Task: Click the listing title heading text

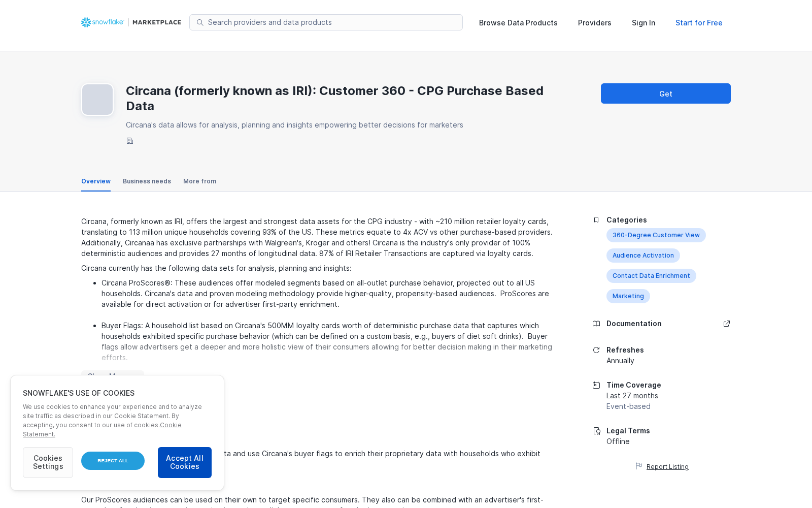Action: [x=335, y=98]
